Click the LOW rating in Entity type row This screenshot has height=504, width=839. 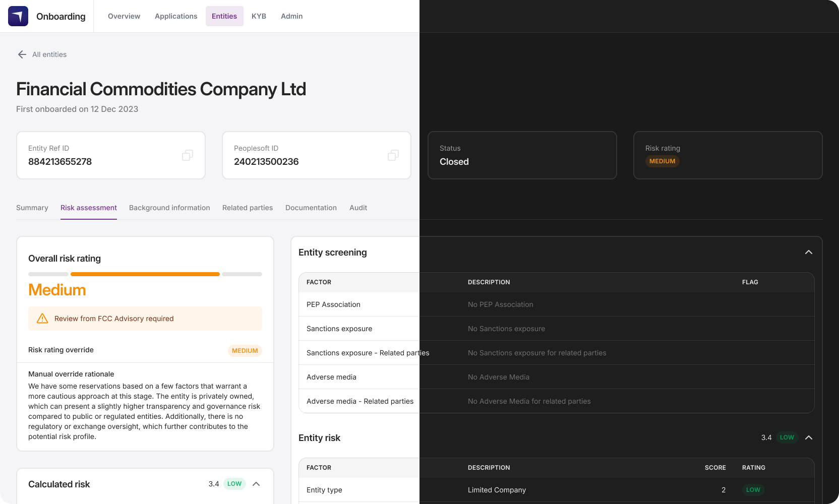[753, 490]
